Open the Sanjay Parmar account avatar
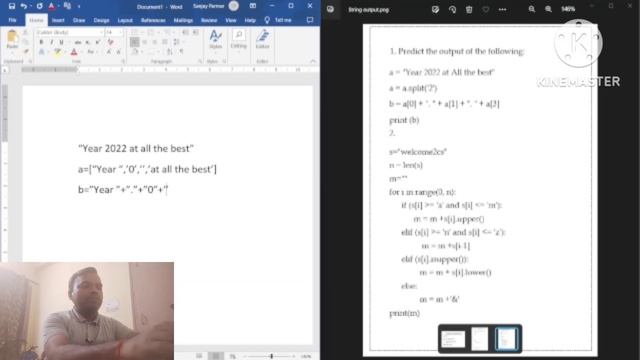This screenshot has width=640, height=360. click(x=233, y=6)
